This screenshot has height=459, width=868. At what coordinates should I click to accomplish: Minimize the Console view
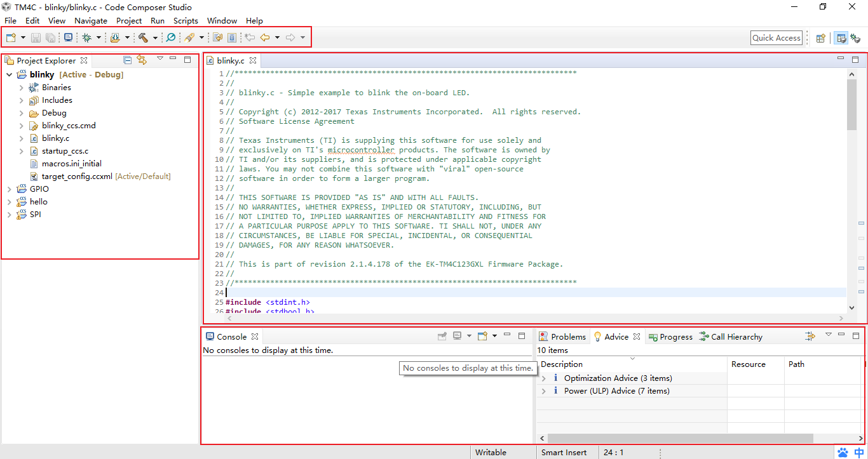[x=507, y=335]
